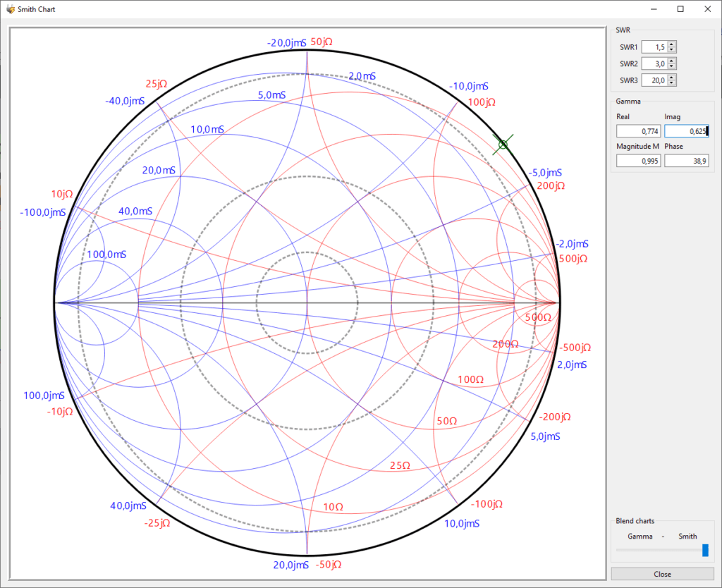Click the SWR3 input field showing 20,0
The image size is (722, 588).
654,80
